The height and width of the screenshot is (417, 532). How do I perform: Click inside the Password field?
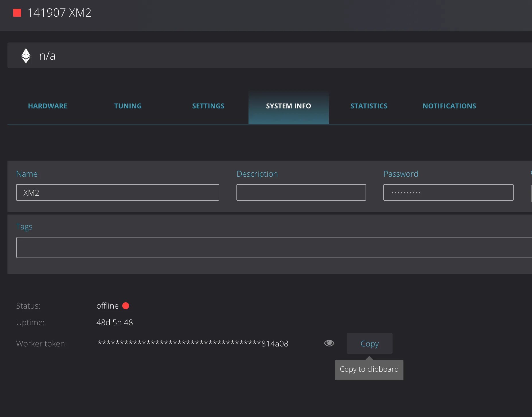click(x=448, y=192)
